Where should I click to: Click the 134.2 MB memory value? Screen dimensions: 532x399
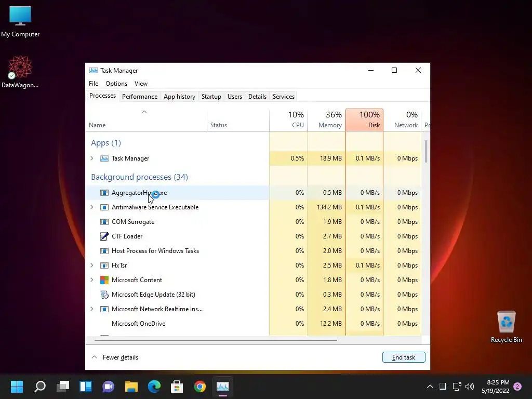click(x=329, y=207)
